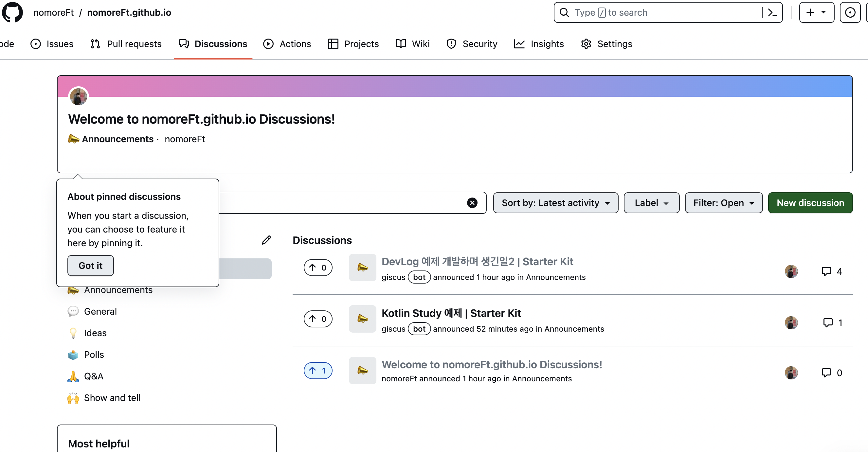Image resolution: width=868 pixels, height=452 pixels.
Task: Edit categories with the pencil icon
Action: point(266,240)
